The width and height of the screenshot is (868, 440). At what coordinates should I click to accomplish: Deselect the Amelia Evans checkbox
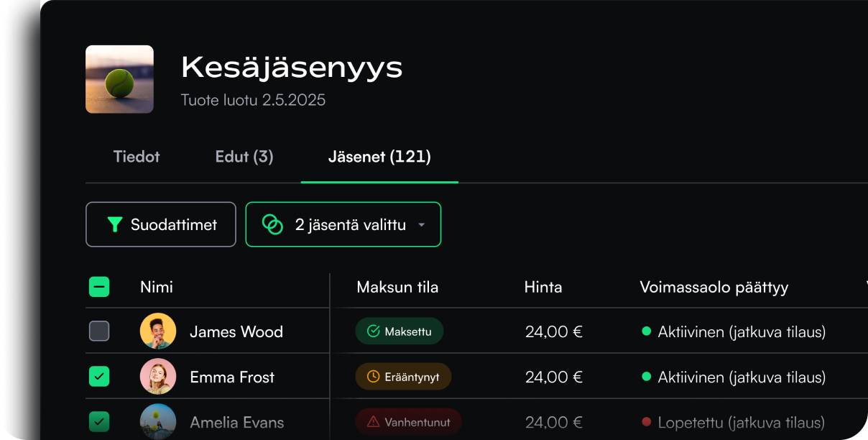coord(99,422)
